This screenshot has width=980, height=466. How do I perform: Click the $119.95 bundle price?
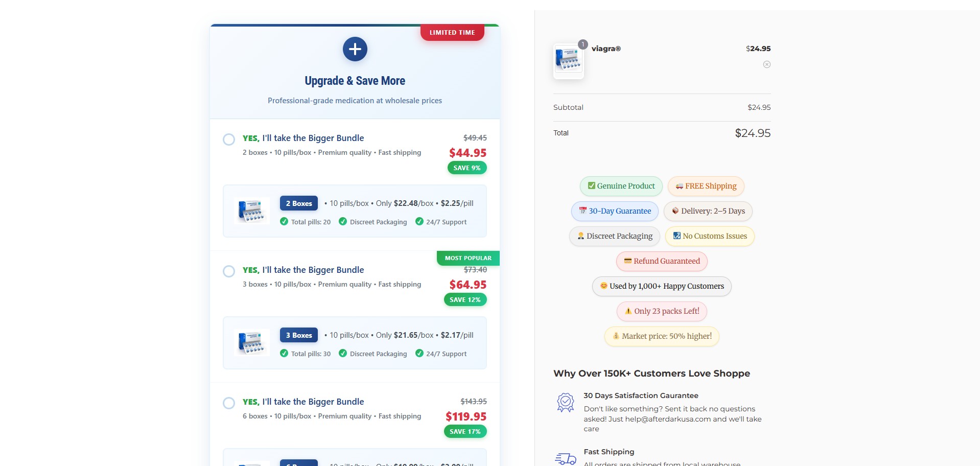point(466,416)
